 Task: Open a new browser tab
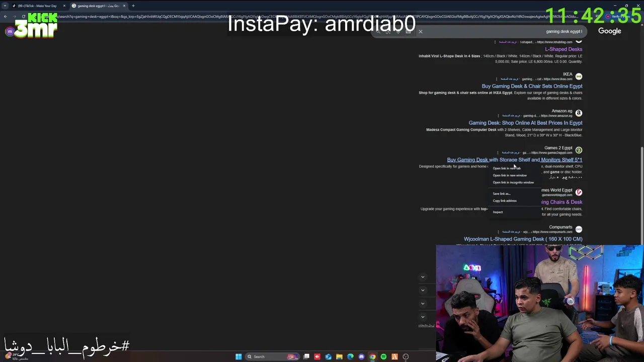coord(133,6)
